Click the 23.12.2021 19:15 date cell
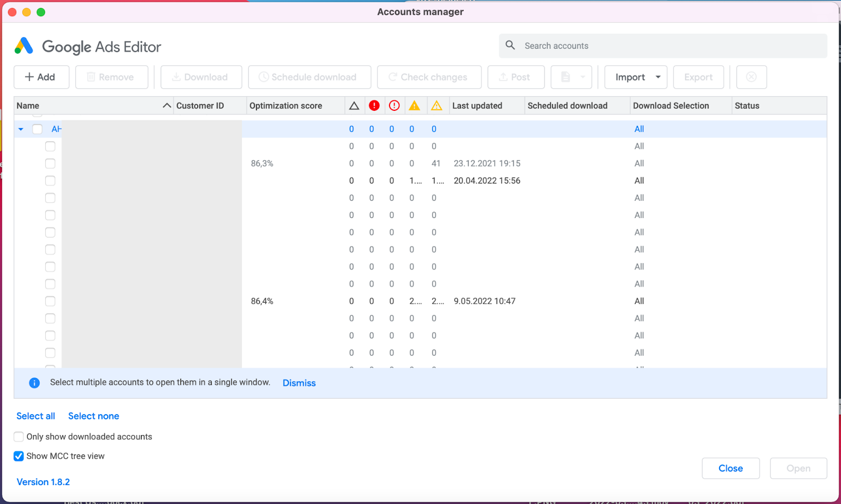Image resolution: width=841 pixels, height=504 pixels. click(x=487, y=163)
